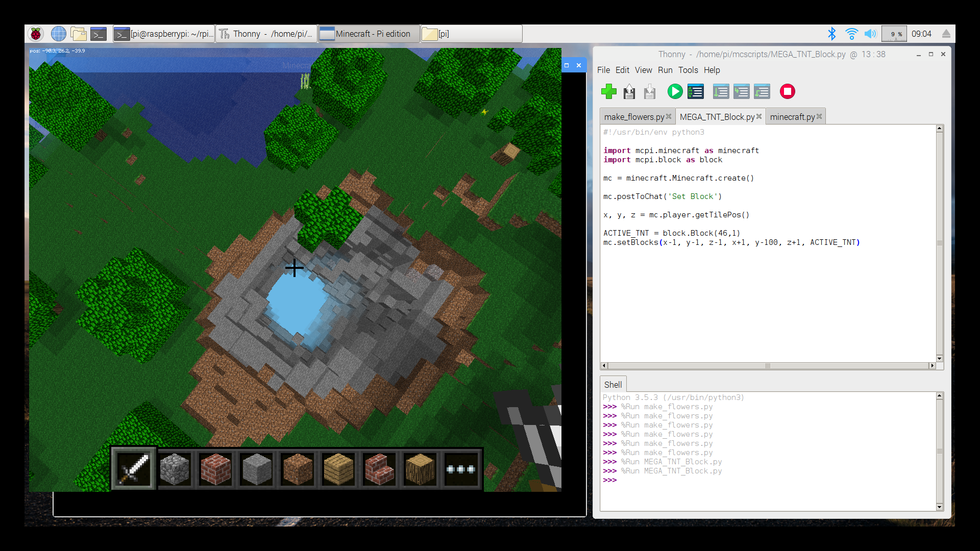Select the wooden planks block in the hotbar

point(337,468)
